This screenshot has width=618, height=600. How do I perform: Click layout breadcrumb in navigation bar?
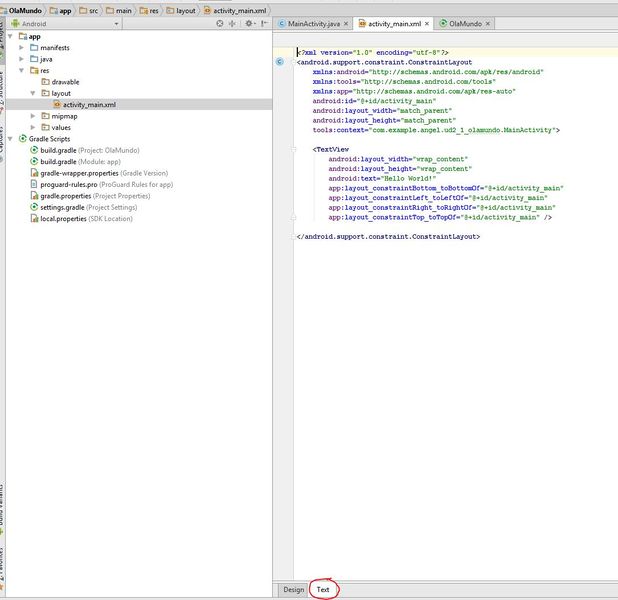[x=181, y=11]
